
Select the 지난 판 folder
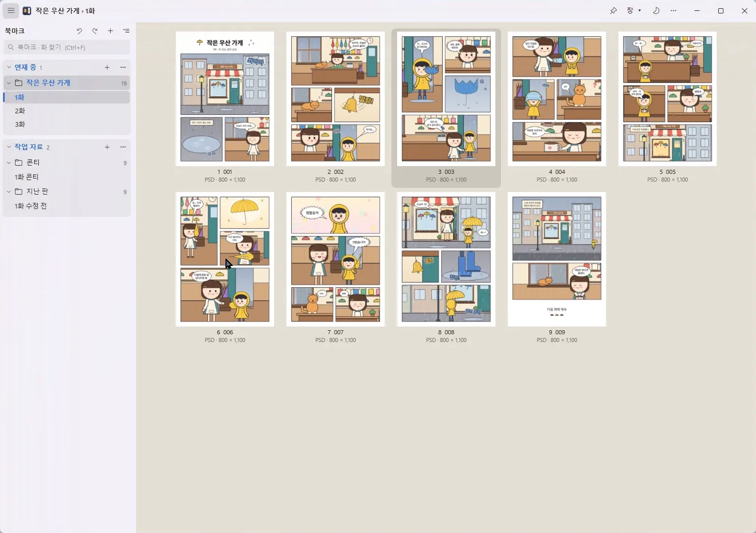(x=67, y=191)
